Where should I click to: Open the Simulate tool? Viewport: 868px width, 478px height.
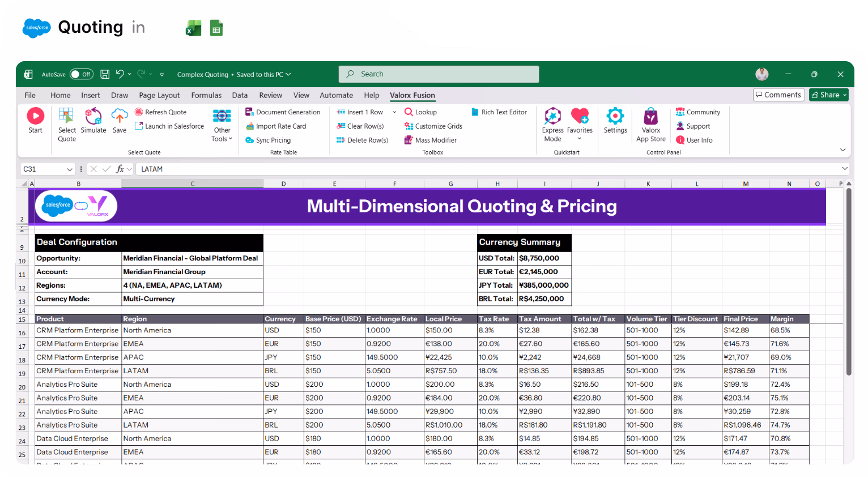(93, 122)
